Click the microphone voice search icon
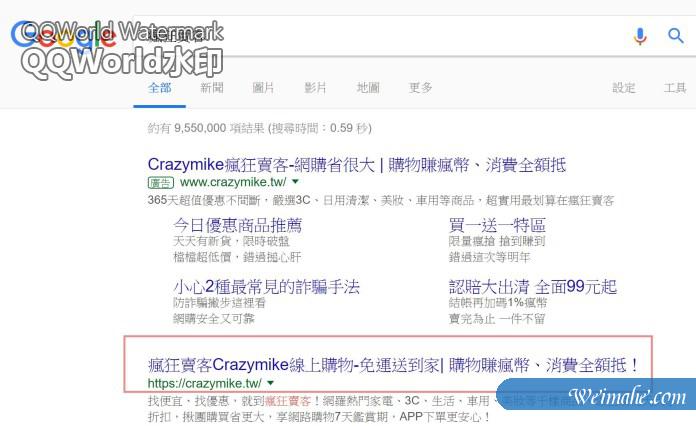696x426 pixels. (x=640, y=36)
